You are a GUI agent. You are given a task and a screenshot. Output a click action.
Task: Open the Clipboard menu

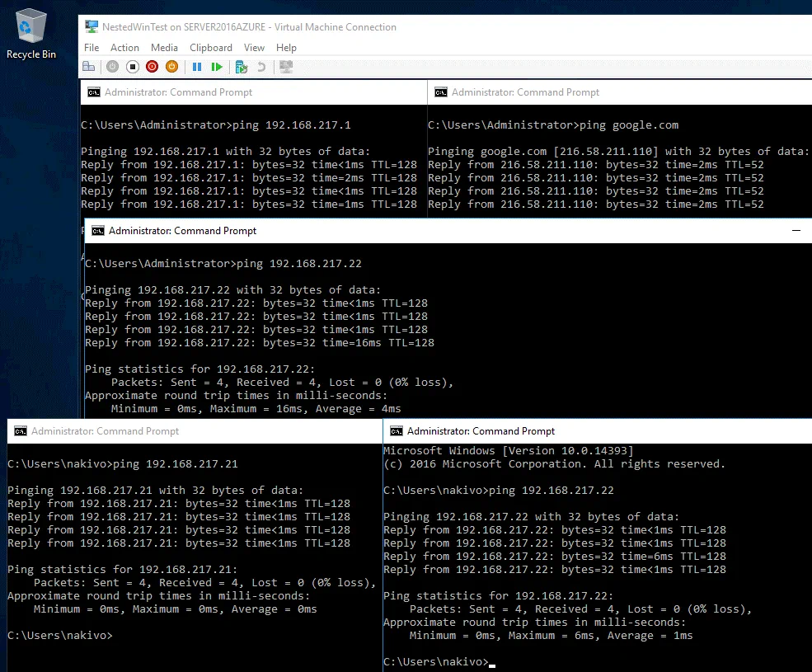(211, 48)
